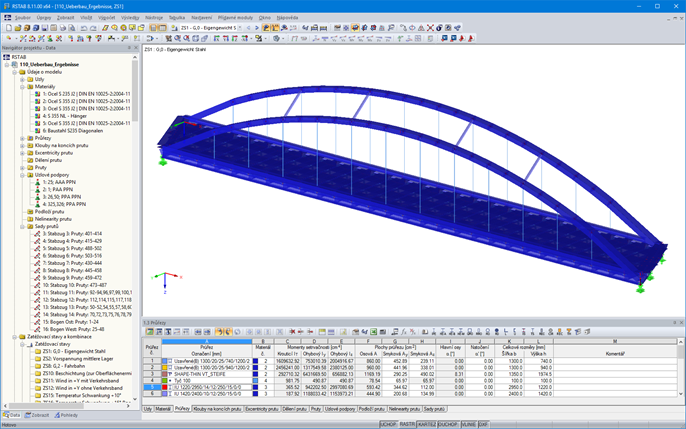Select member set 15: Bogen Ost
Viewport: 686px width, 429px height.
click(70, 322)
